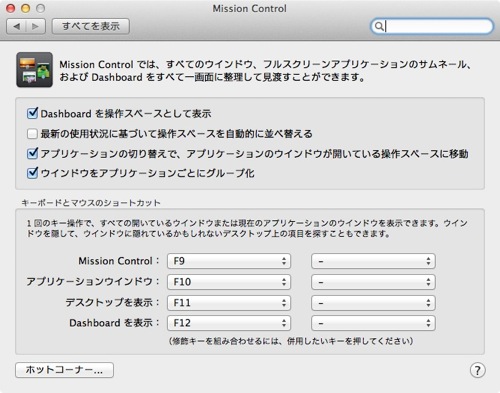The width and height of the screenshot is (500, 393).
Task: Click the アプリケーションウインドウ: row label
Action: pyautogui.click(x=93, y=282)
